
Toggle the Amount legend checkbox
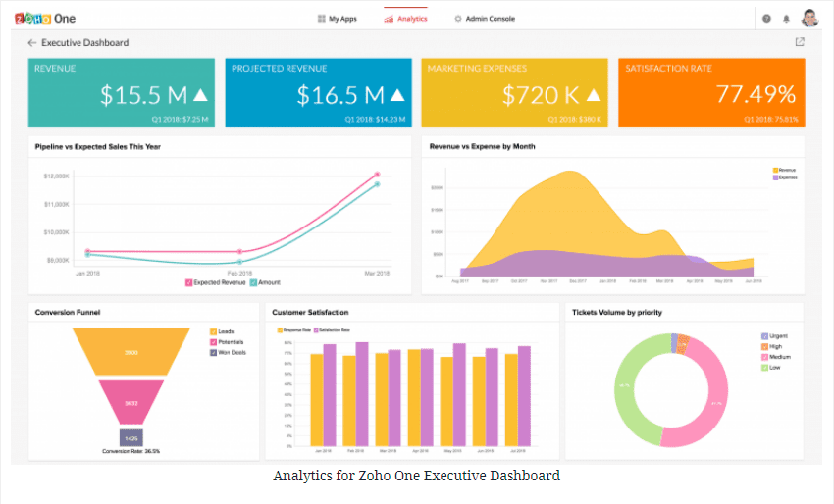pos(253,282)
